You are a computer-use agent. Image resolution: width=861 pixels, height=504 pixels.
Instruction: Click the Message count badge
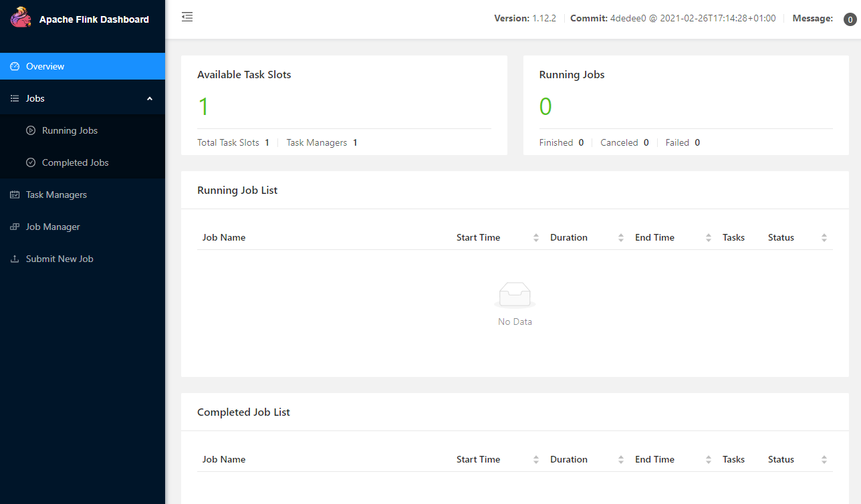point(850,19)
